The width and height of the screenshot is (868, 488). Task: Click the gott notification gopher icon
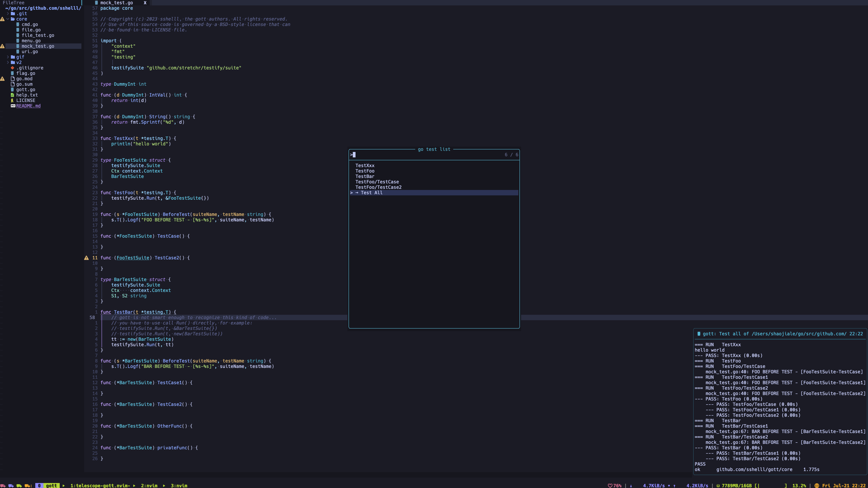tap(699, 334)
